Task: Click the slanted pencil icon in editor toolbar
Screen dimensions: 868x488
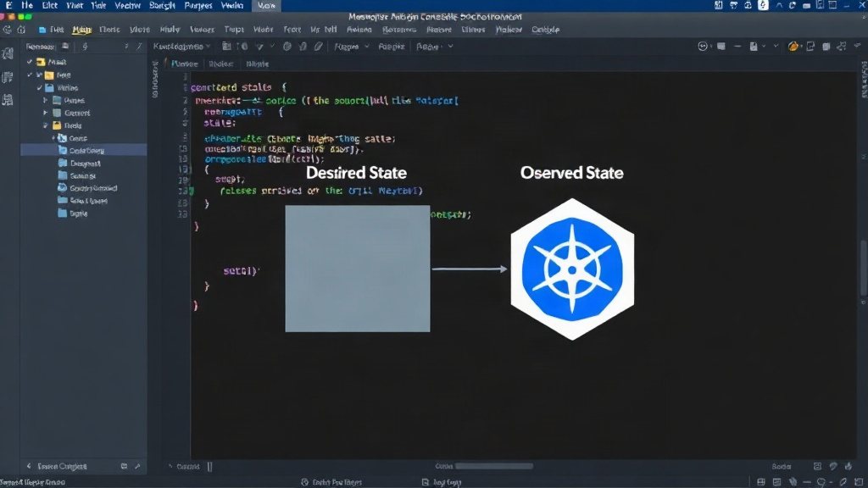Action: point(319,47)
